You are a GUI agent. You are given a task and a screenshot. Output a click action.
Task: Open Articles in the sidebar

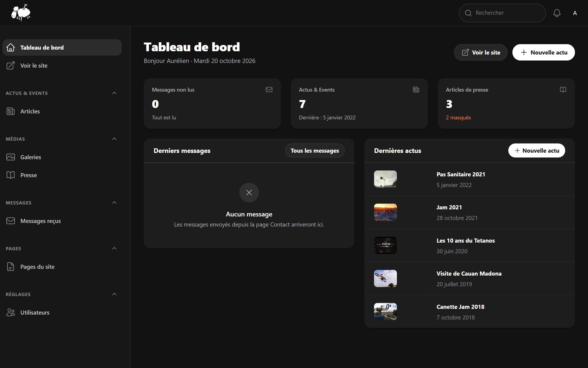click(x=62, y=111)
